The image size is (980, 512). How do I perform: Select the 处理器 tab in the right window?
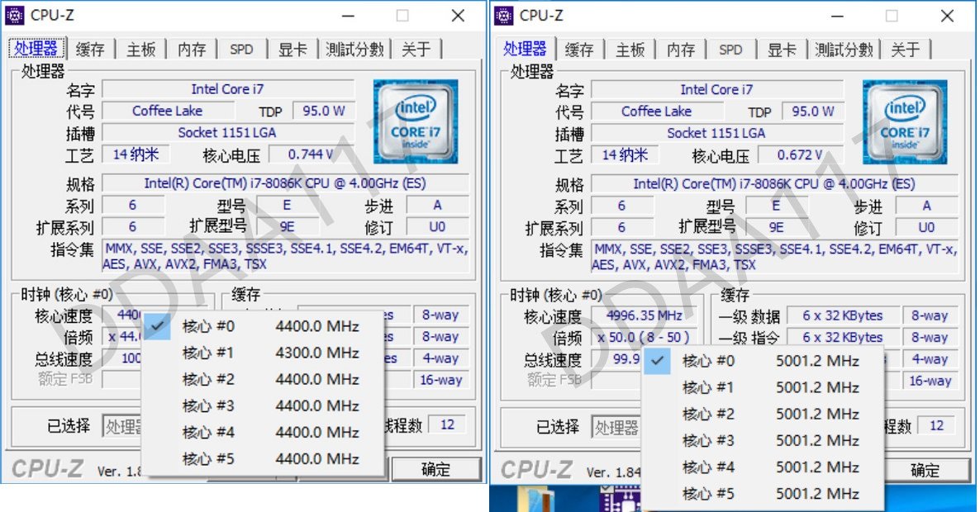[525, 49]
